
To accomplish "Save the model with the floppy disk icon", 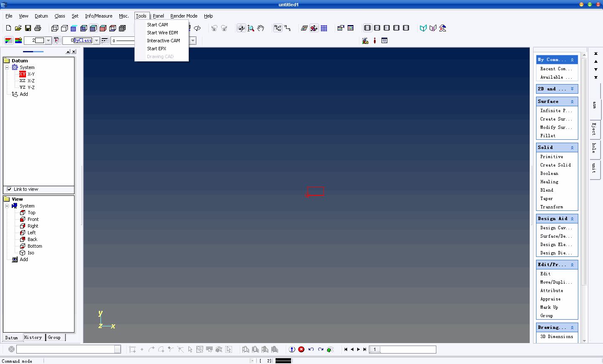I will (x=28, y=28).
